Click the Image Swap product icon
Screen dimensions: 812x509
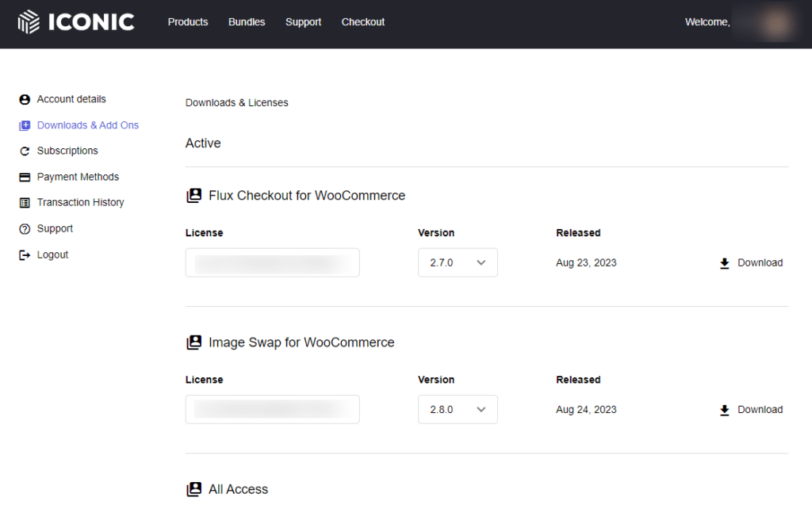[x=193, y=342]
